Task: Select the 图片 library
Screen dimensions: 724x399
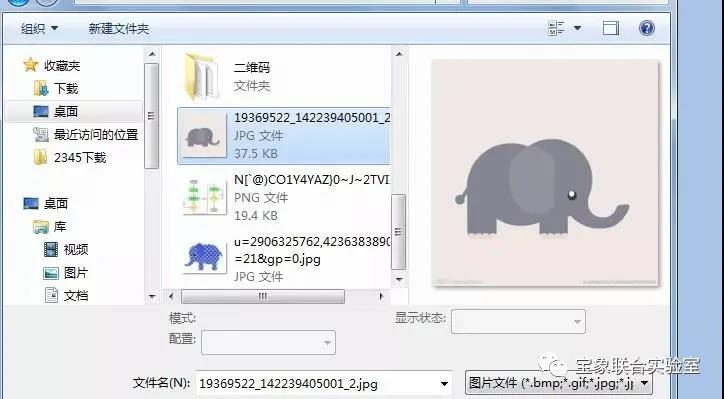Action: tap(65, 272)
